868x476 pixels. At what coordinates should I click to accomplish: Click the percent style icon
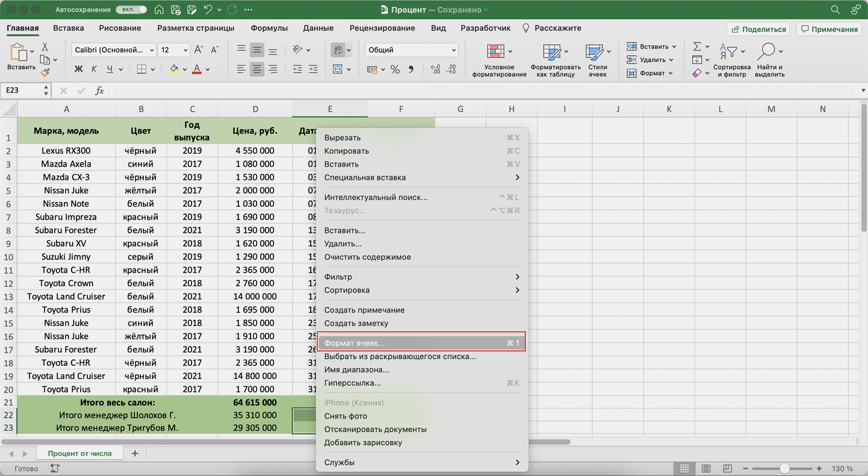395,69
